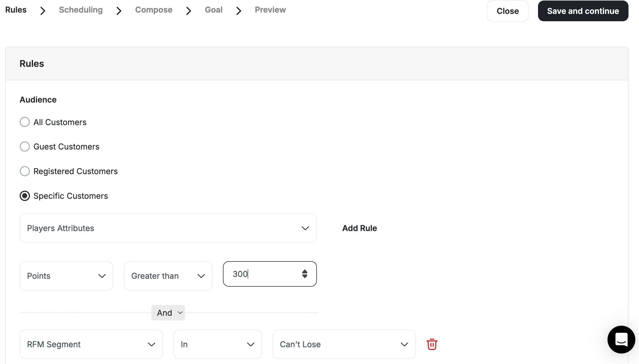Select the Specific Customers option
639x364 pixels.
25,196
